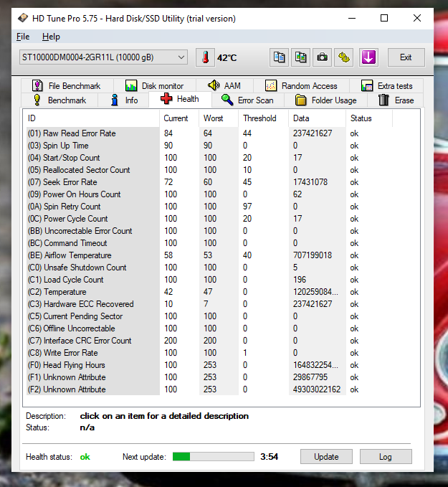Select the (0C) Power Cycle Count row
The width and height of the screenshot is (448, 487).
click(209, 219)
